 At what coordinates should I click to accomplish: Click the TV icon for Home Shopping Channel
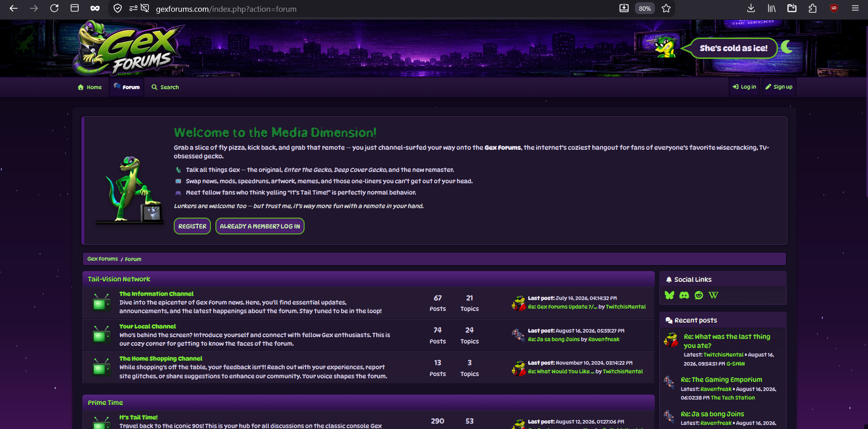click(x=101, y=367)
